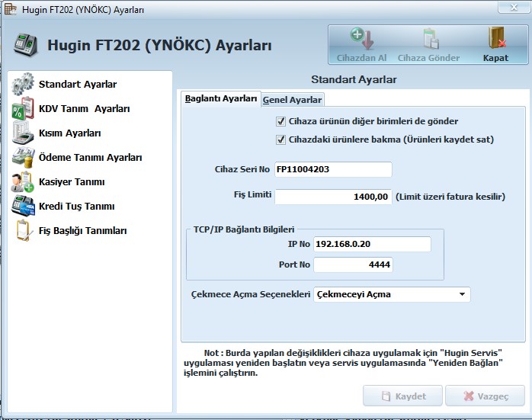
Task: Switch to the Bağlantı Ayarları tab
Action: (221, 99)
